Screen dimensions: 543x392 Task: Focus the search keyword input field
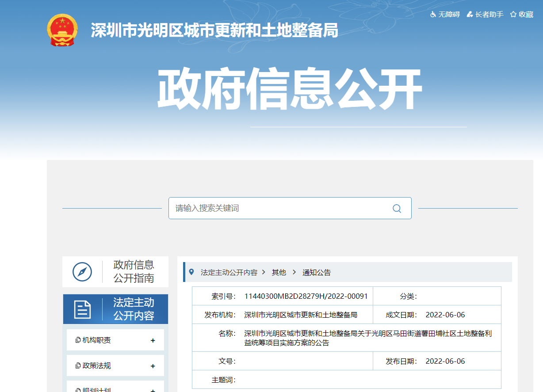click(279, 208)
